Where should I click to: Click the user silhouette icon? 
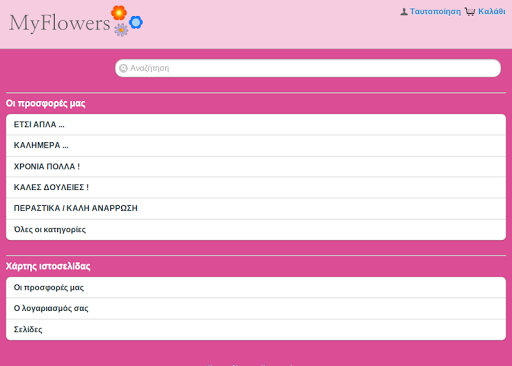(404, 12)
